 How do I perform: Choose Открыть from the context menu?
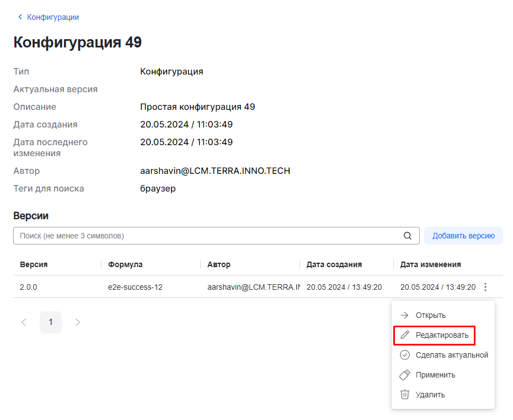click(430, 315)
